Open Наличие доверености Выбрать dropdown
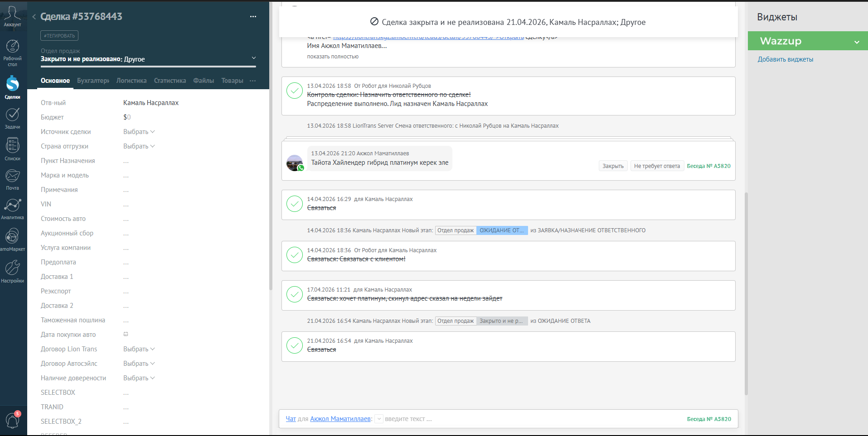Image resolution: width=868 pixels, height=436 pixels. coord(139,378)
